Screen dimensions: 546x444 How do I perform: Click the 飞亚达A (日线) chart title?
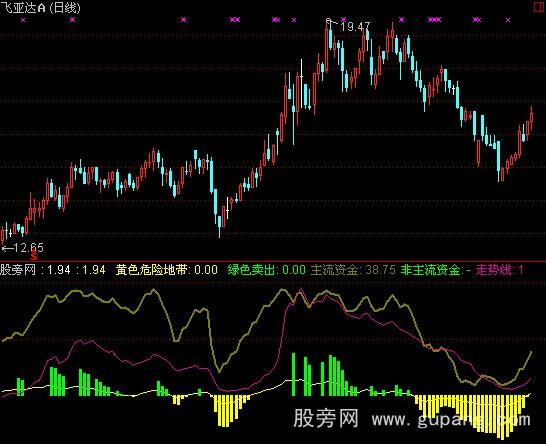click(40, 7)
